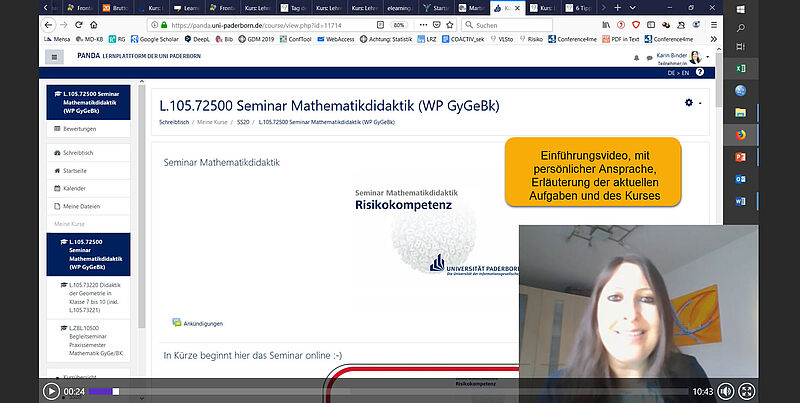This screenshot has width=800, height=403.
Task: Enter fullscreen mode for the video
Action: [x=746, y=392]
